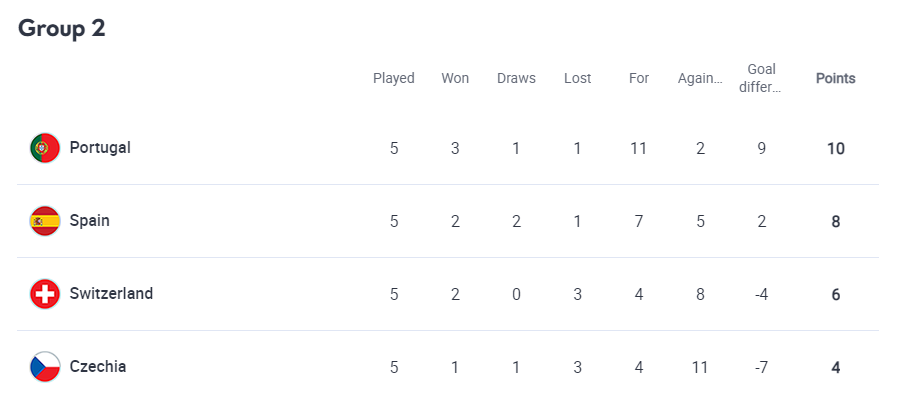
Task: Click the Portugal flag icon
Action: click(x=45, y=148)
